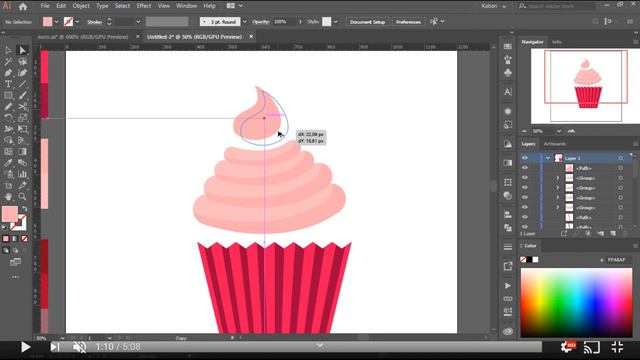The width and height of the screenshot is (640, 360).
Task: Open fill color dropdown in control bar
Action: (x=57, y=22)
